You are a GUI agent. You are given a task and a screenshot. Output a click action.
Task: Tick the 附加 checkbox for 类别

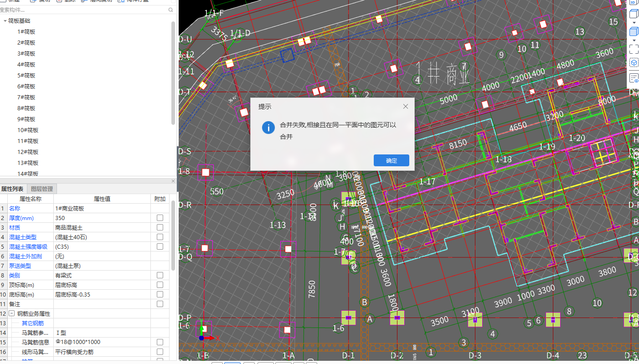point(160,275)
